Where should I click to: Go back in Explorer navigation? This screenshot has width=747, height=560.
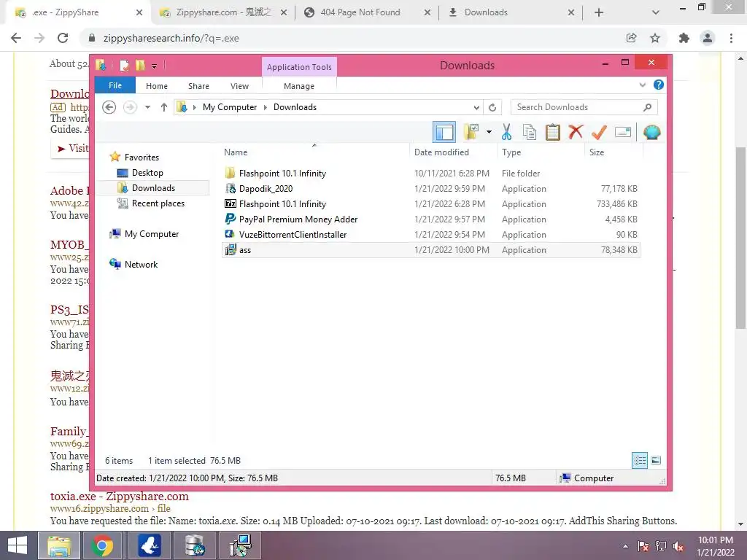tap(109, 107)
